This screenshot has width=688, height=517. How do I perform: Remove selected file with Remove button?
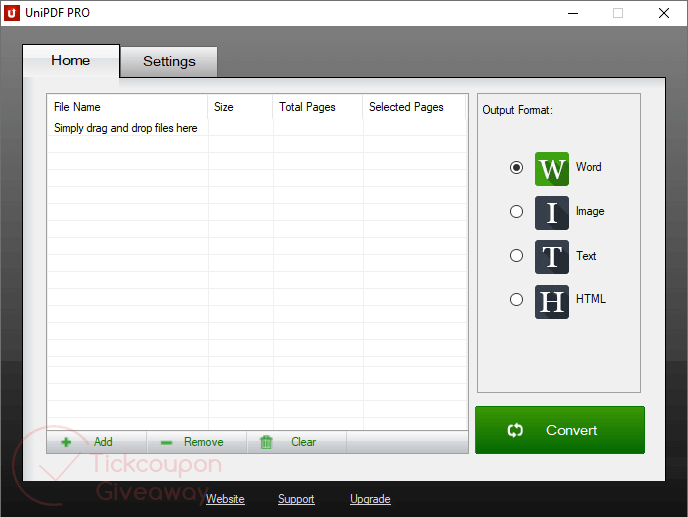[x=197, y=442]
